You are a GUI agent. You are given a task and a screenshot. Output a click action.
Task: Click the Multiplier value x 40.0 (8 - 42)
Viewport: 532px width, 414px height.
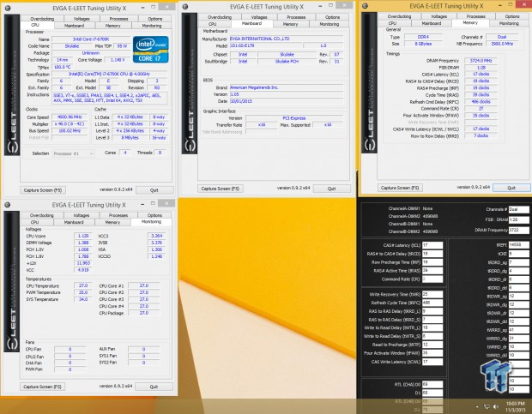(x=70, y=124)
